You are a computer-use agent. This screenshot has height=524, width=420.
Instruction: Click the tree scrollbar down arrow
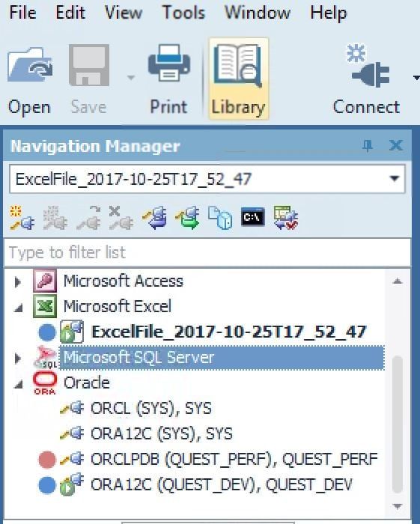[398, 507]
